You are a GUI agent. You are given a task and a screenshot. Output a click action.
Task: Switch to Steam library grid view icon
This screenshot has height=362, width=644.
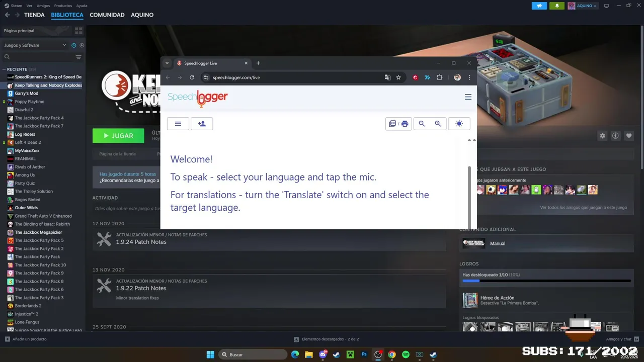click(x=78, y=31)
